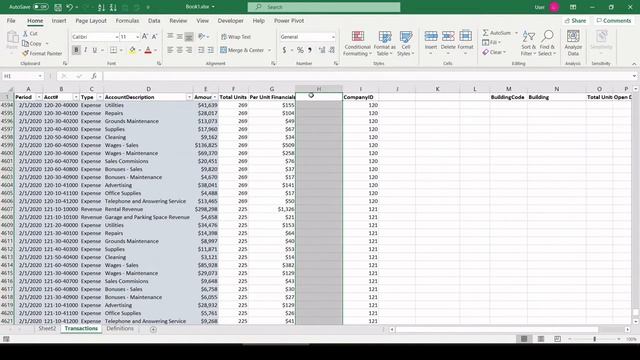Screen dimensions: 640x360
Task: Apply Percent Style
Action: pos(300,50)
